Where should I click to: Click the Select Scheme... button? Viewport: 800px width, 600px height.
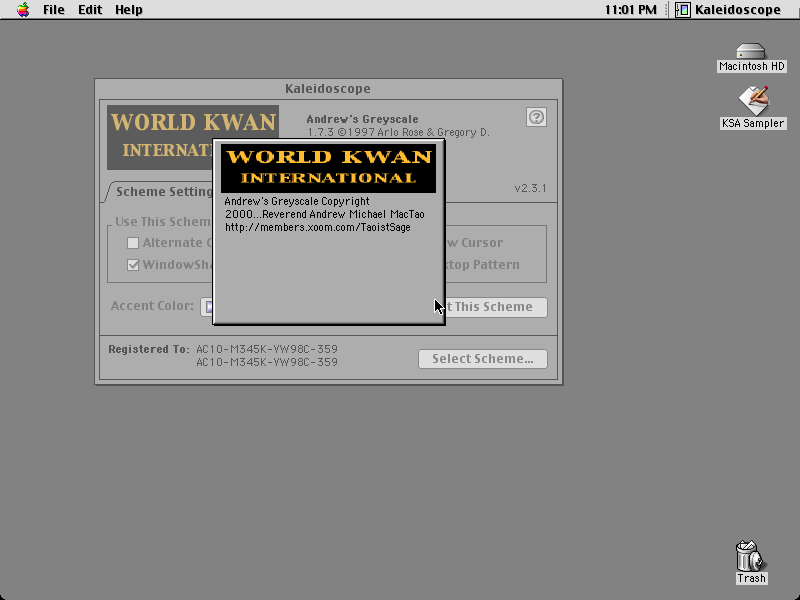[483, 359]
